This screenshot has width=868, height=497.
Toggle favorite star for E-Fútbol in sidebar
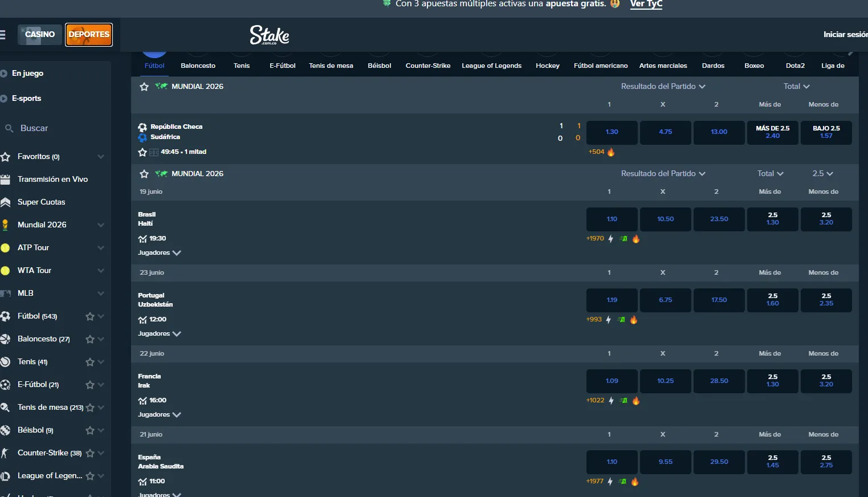point(89,385)
